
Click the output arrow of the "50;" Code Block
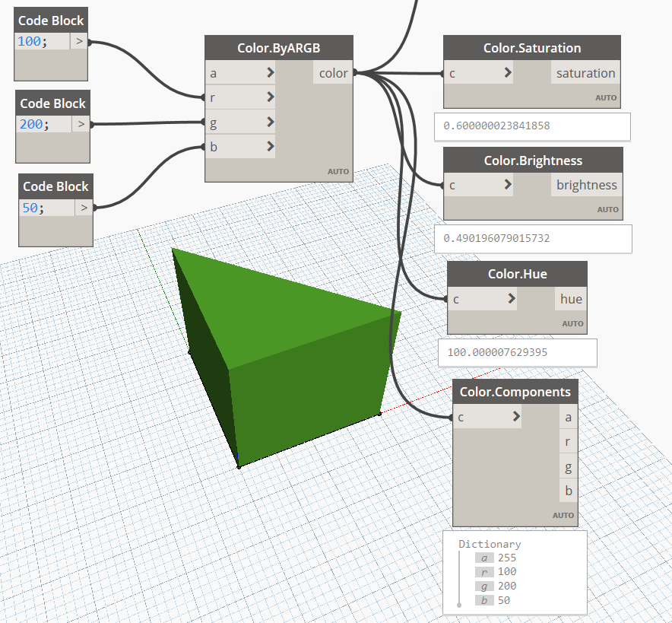(84, 208)
